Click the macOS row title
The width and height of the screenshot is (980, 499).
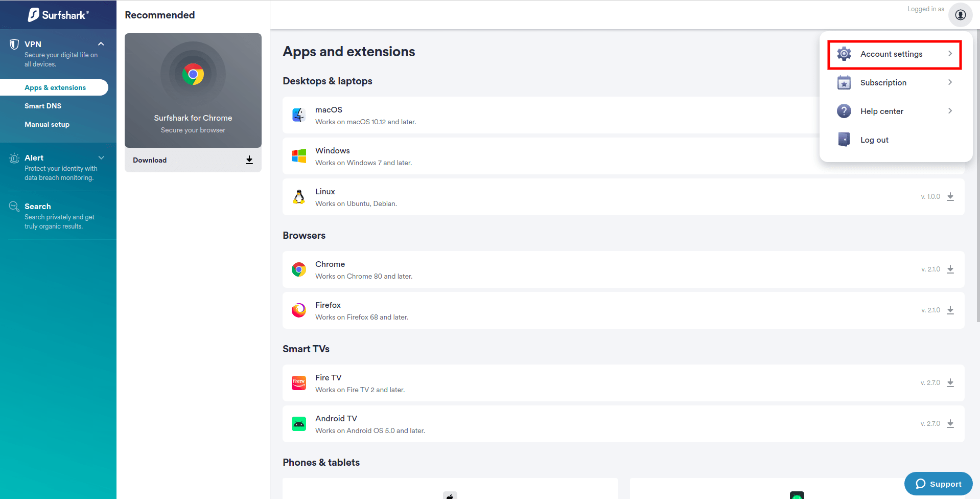point(329,110)
